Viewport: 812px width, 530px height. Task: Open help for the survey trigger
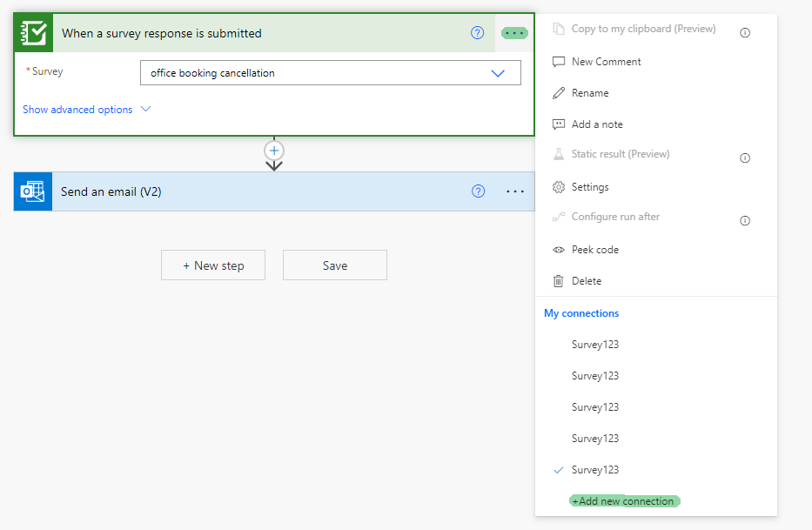[x=477, y=32]
